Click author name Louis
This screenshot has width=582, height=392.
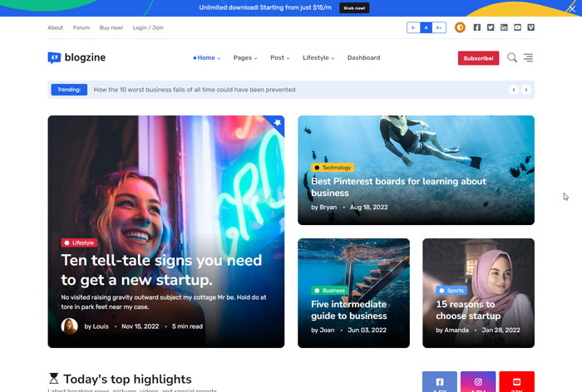coord(96,326)
